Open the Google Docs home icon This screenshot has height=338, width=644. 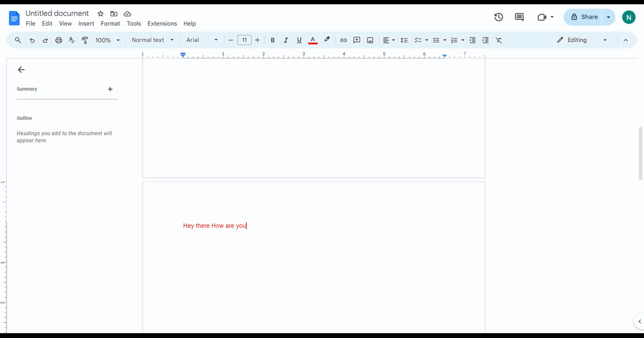click(14, 18)
